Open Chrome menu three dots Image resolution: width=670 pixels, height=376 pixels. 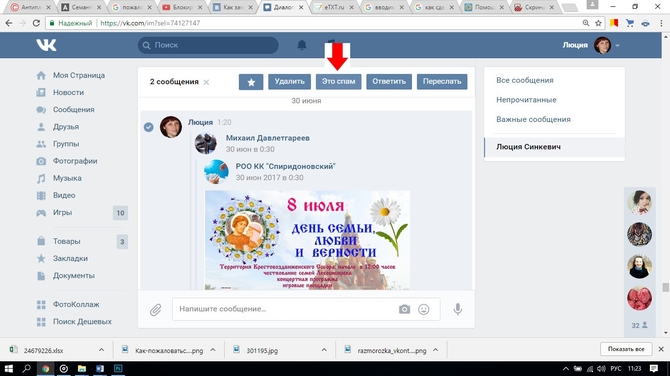tap(661, 23)
